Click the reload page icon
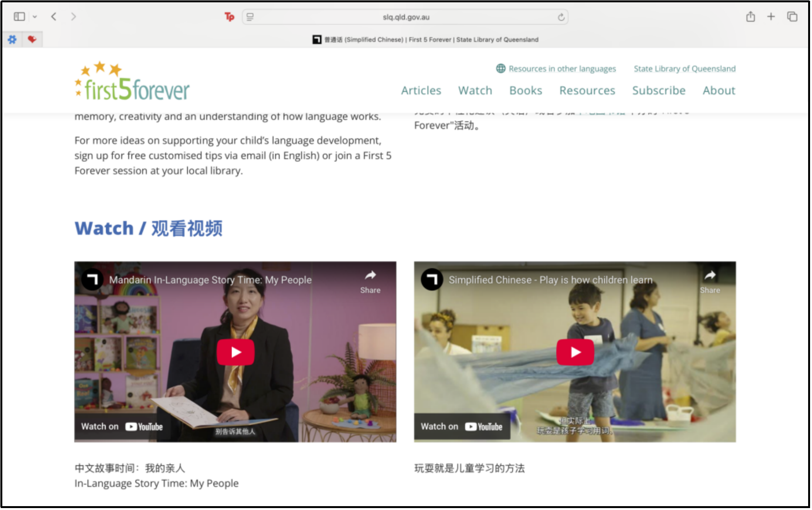Viewport: 812px width, 510px height. (x=561, y=17)
